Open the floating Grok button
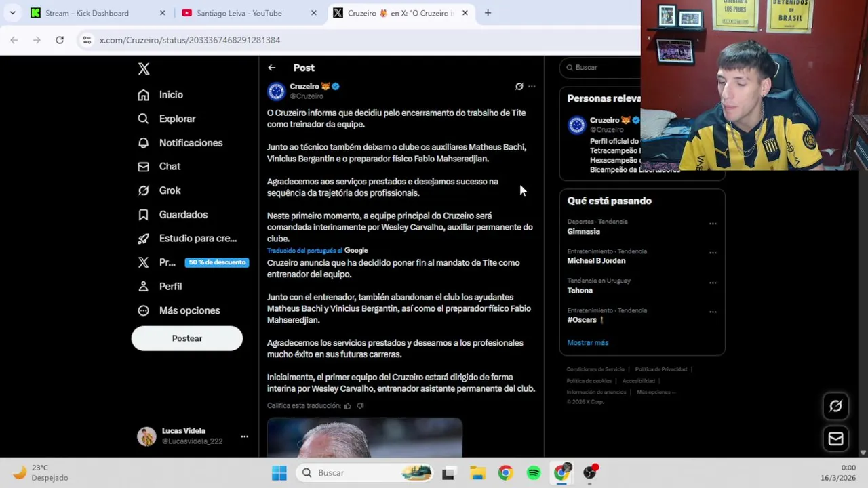 [835, 406]
